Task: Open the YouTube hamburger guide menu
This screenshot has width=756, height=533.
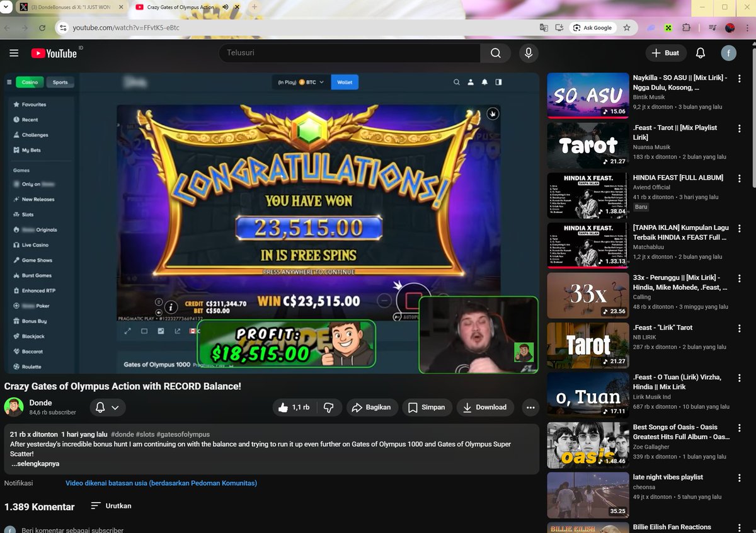Action: coord(14,54)
